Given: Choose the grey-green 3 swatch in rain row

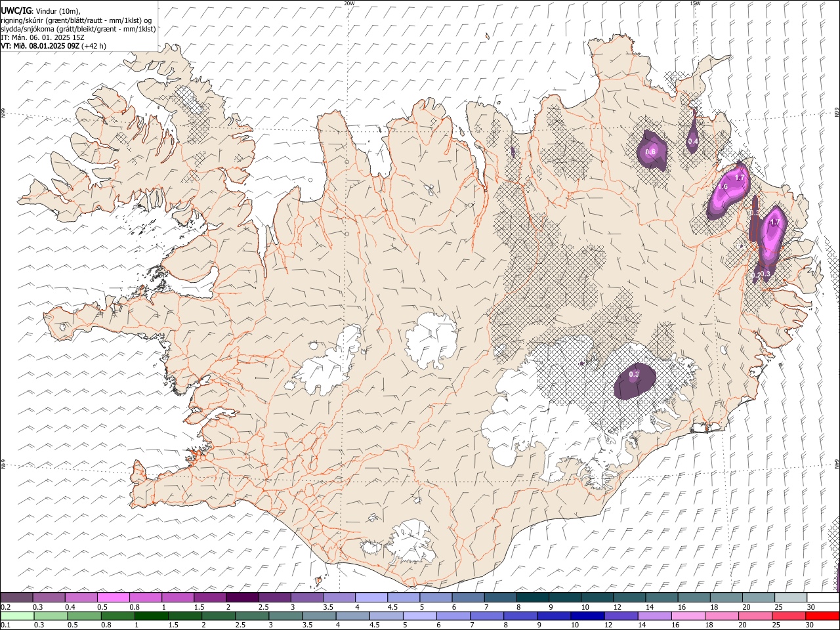Looking at the screenshot, I should tap(285, 616).
